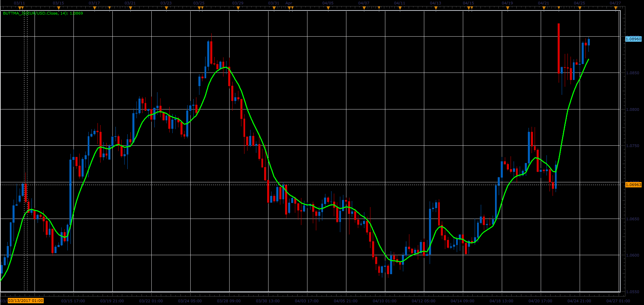
Task: Click the 1.0600 price axis label
Action: [x=633, y=255]
